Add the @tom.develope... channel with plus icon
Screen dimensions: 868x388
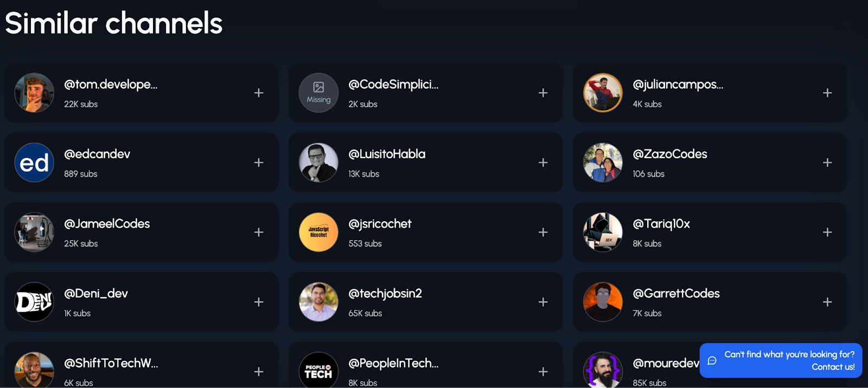point(259,93)
